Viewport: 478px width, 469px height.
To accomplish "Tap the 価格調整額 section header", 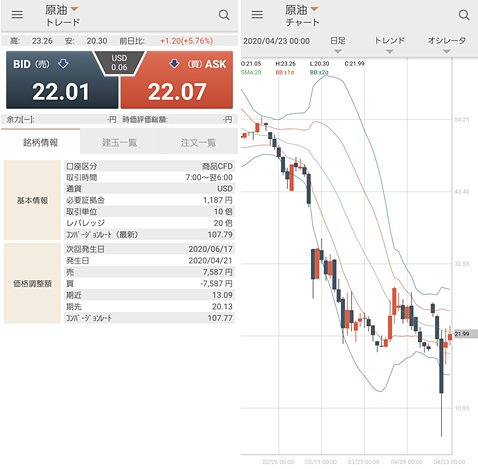I will [32, 283].
